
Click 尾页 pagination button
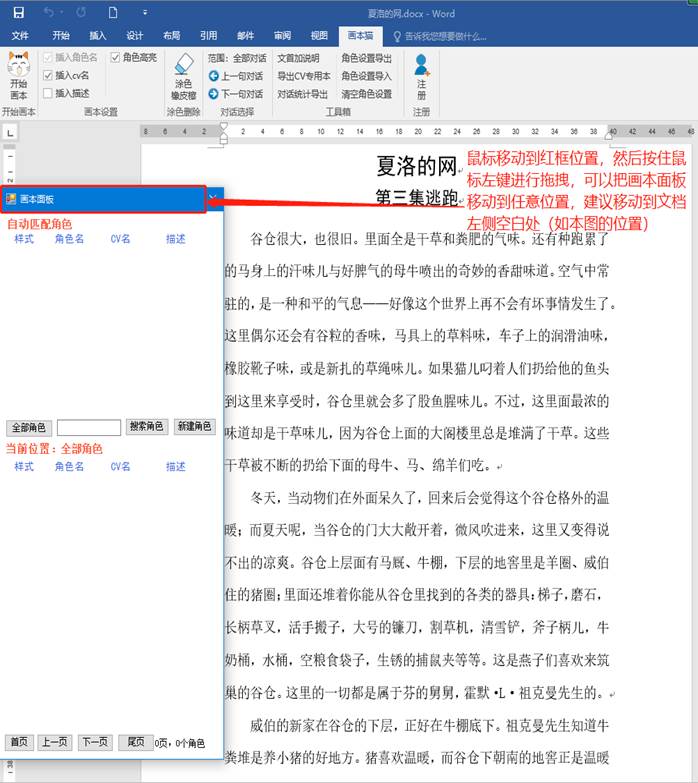(x=136, y=742)
